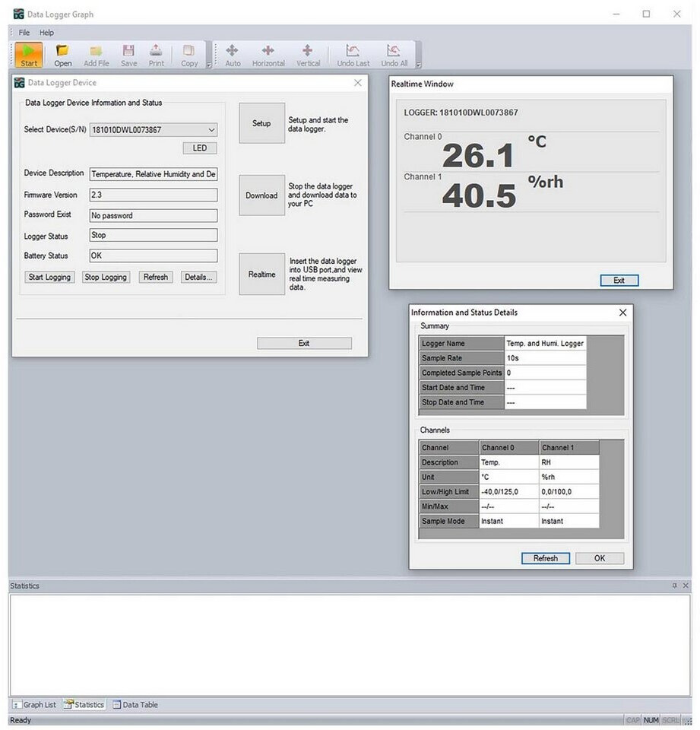
Task: Click the Stop Logging button
Action: coord(106,277)
